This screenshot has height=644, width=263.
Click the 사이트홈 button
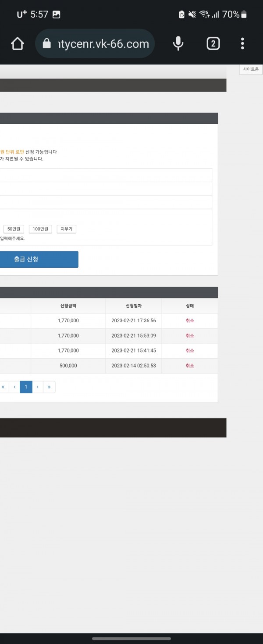pyautogui.click(x=251, y=69)
